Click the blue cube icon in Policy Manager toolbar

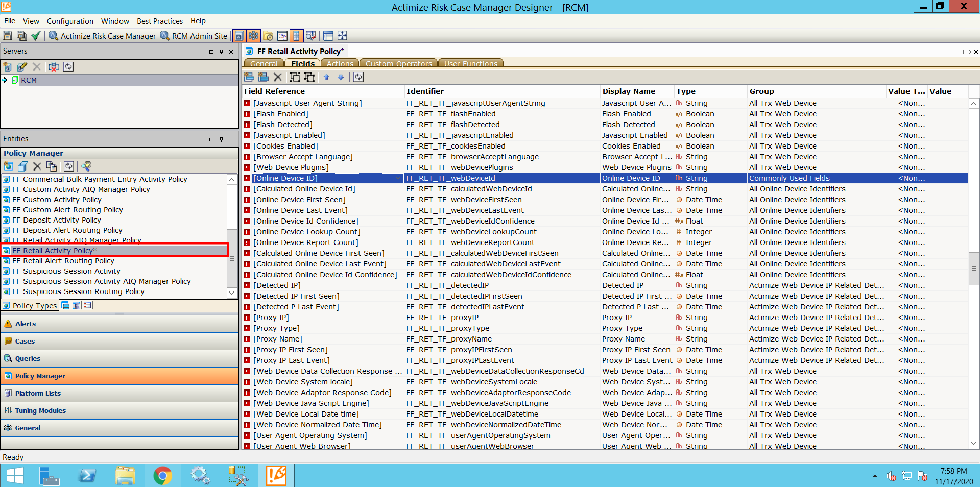coord(22,166)
